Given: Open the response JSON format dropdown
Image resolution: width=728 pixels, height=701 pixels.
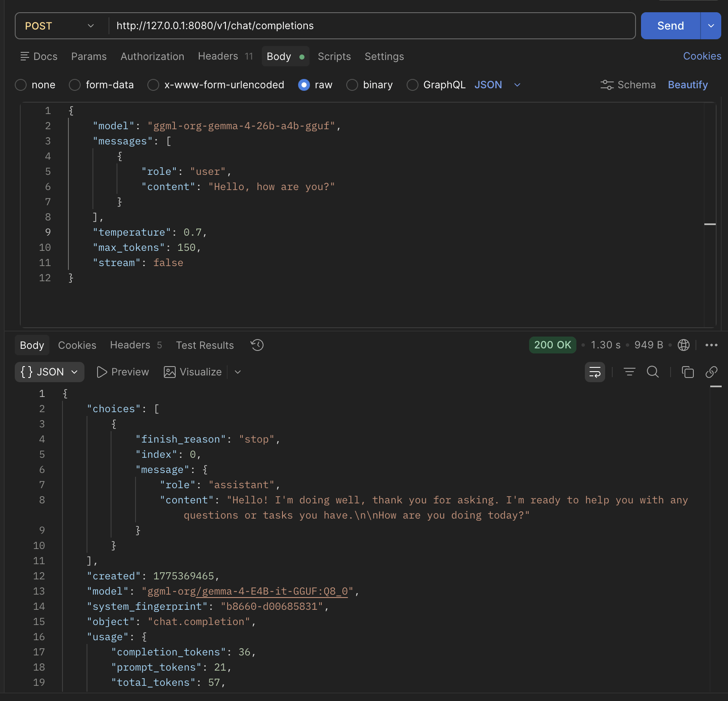Looking at the screenshot, I should coord(49,372).
